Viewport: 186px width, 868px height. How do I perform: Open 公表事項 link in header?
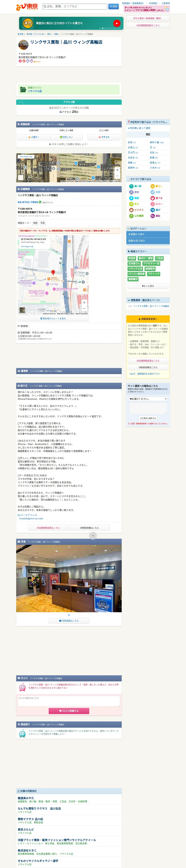pos(165,3)
